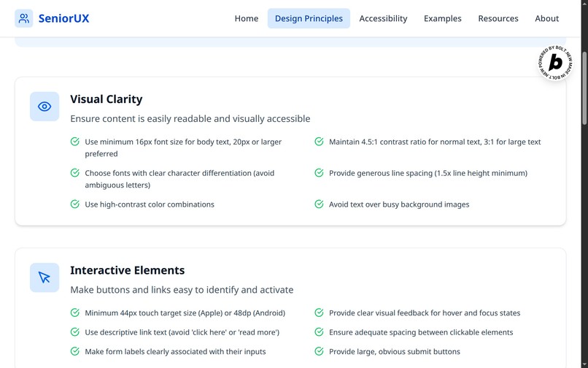Click checkmark beside 'Use high-contrast color combinations'

[x=75, y=204]
